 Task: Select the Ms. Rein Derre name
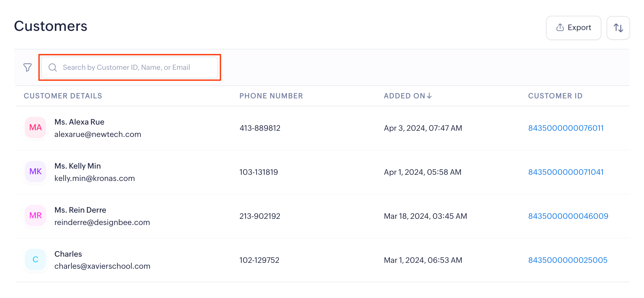pyautogui.click(x=80, y=210)
